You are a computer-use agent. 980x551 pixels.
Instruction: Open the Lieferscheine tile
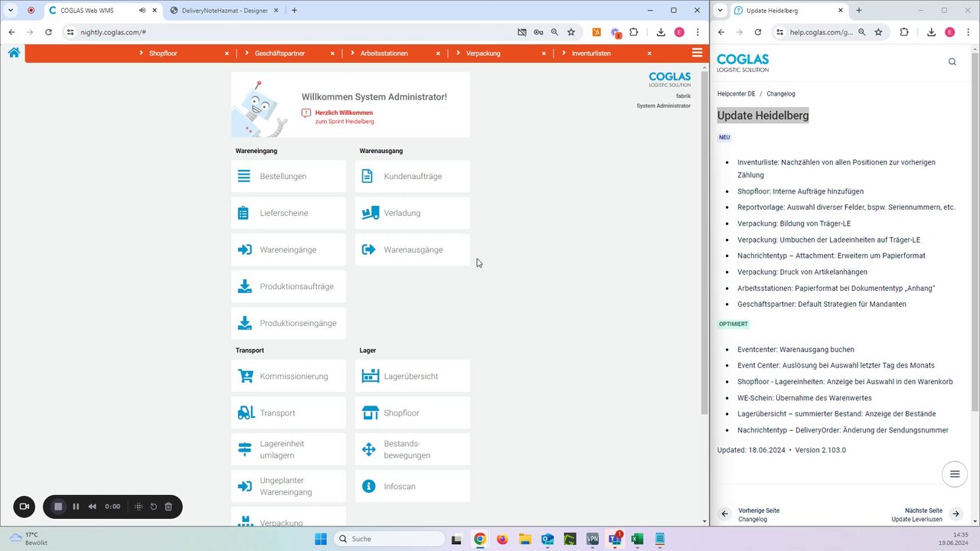click(289, 213)
